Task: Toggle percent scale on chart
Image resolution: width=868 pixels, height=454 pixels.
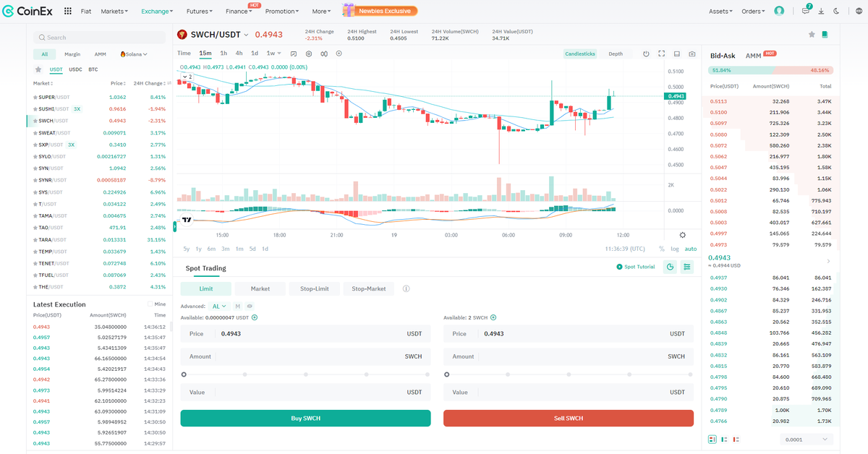Action: 661,249
